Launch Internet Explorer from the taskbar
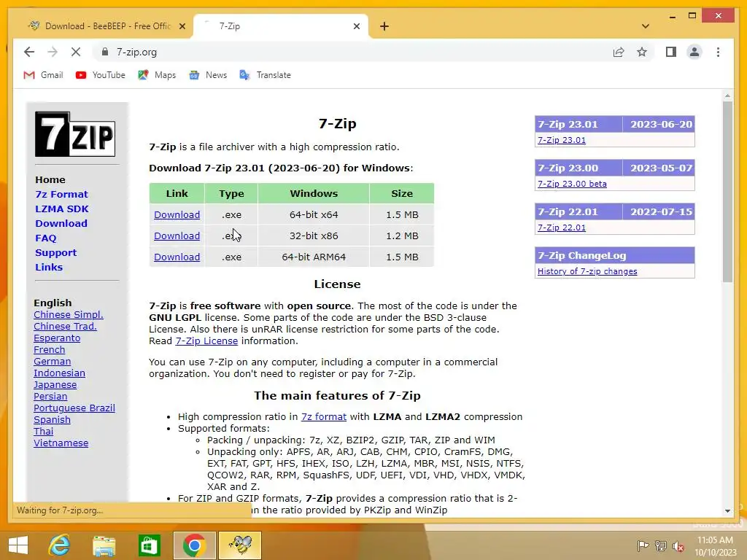 (x=60, y=545)
